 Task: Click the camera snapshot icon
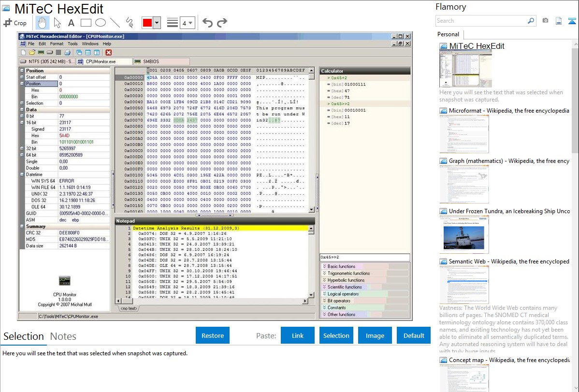(545, 21)
